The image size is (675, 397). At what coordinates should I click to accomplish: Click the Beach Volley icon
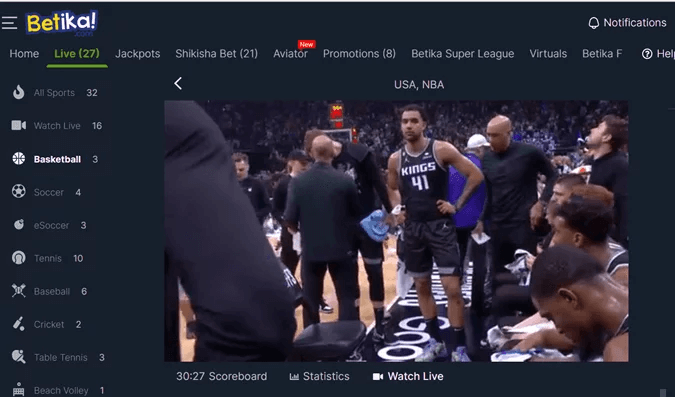coord(19,389)
